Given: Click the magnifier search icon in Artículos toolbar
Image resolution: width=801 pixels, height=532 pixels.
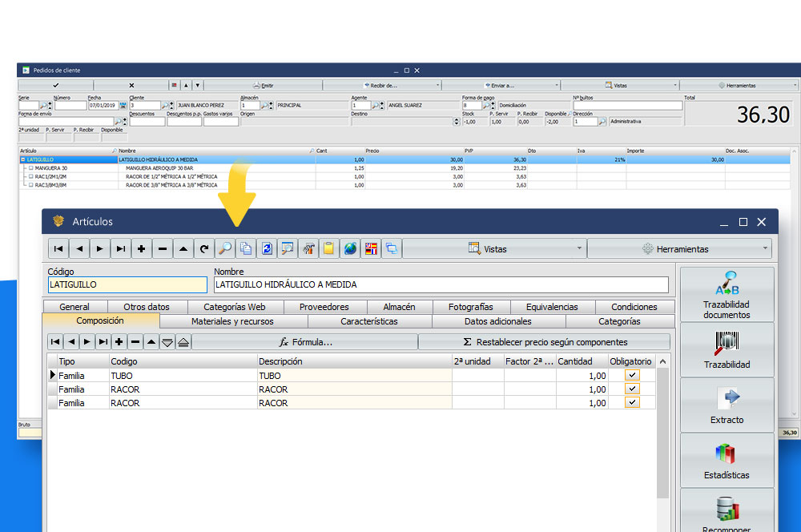Looking at the screenshot, I should 225,248.
